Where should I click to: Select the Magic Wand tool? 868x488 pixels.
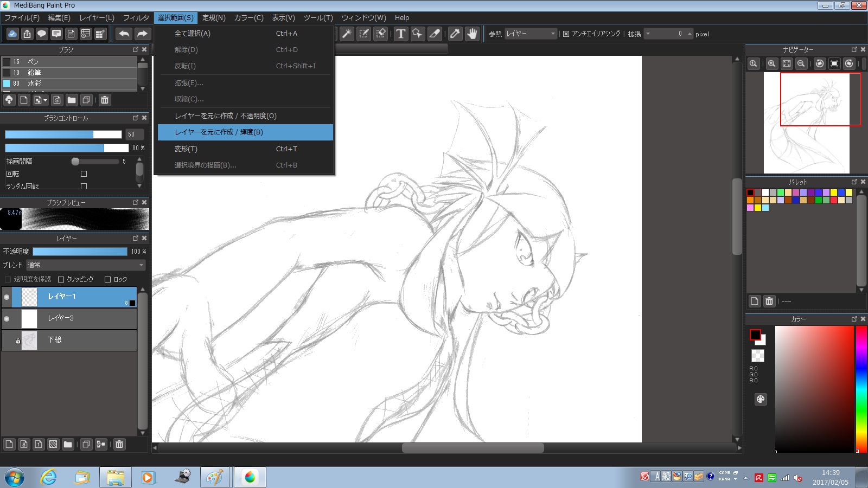tap(347, 34)
